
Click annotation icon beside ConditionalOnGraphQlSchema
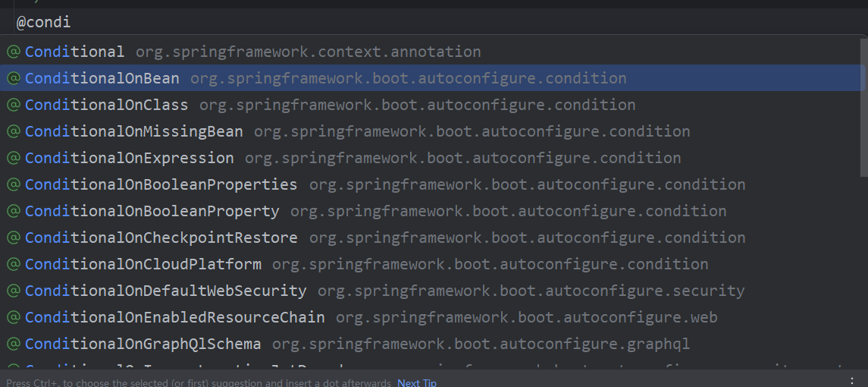click(x=14, y=344)
